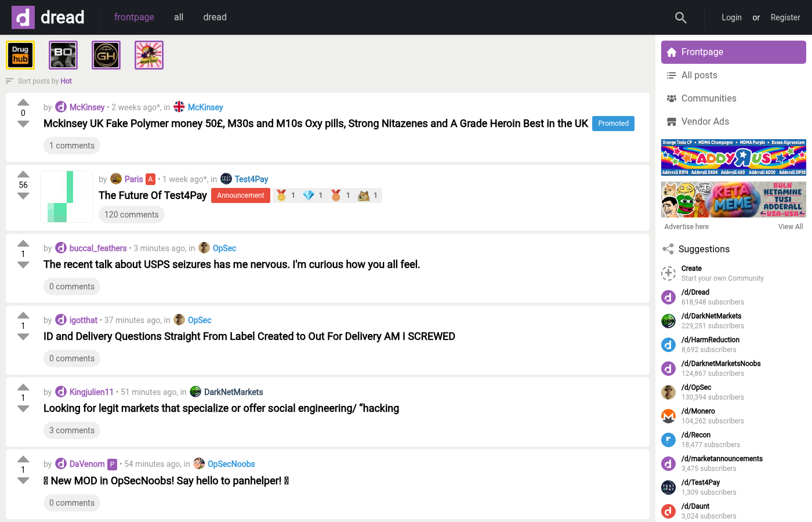Screen dimensions: 812x522
Task: Open The Future Of Test4Pay thumbnail
Action: pos(67,197)
